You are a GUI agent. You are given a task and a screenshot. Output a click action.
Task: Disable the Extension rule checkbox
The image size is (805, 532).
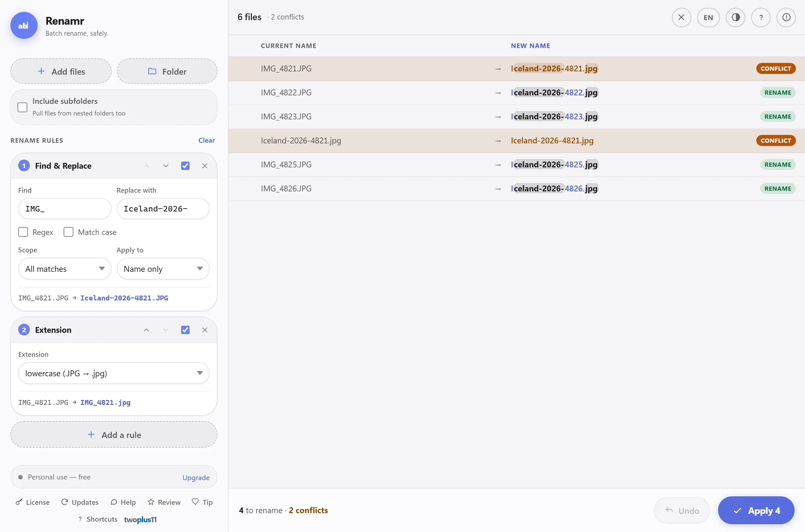[185, 330]
